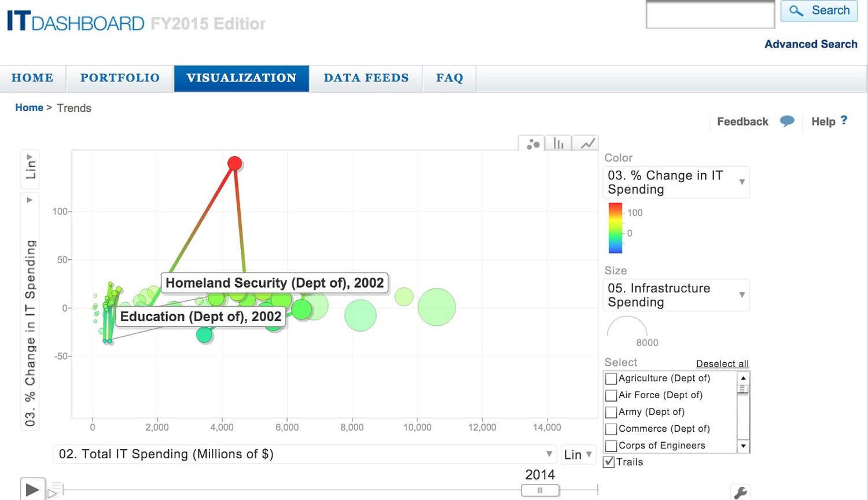
Task: Click the Help question mark icon
Action: coord(844,120)
